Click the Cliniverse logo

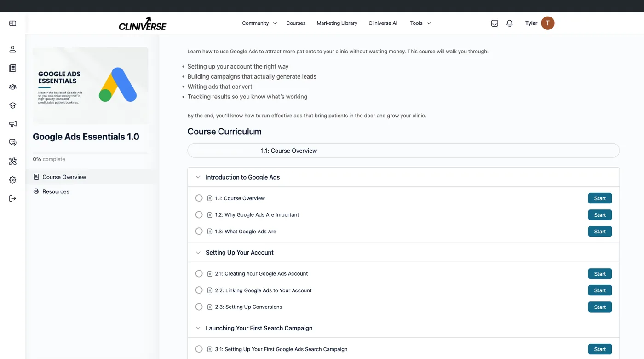[143, 23]
